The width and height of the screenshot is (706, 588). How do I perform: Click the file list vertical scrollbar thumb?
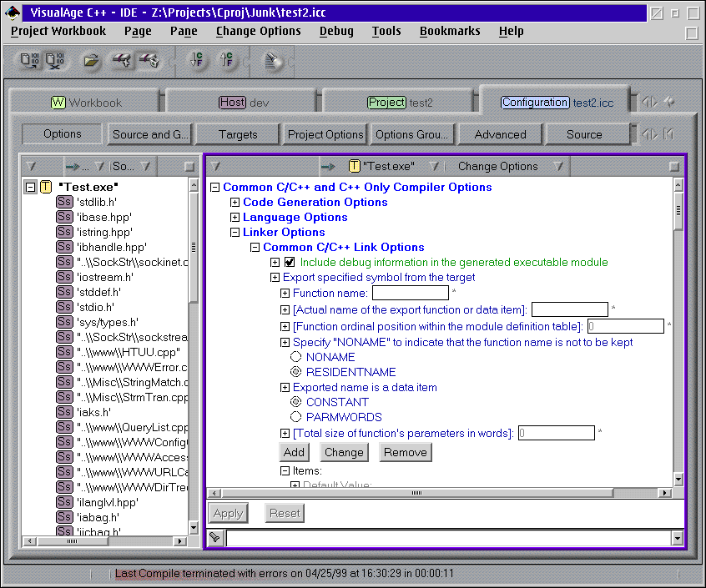[x=194, y=247]
